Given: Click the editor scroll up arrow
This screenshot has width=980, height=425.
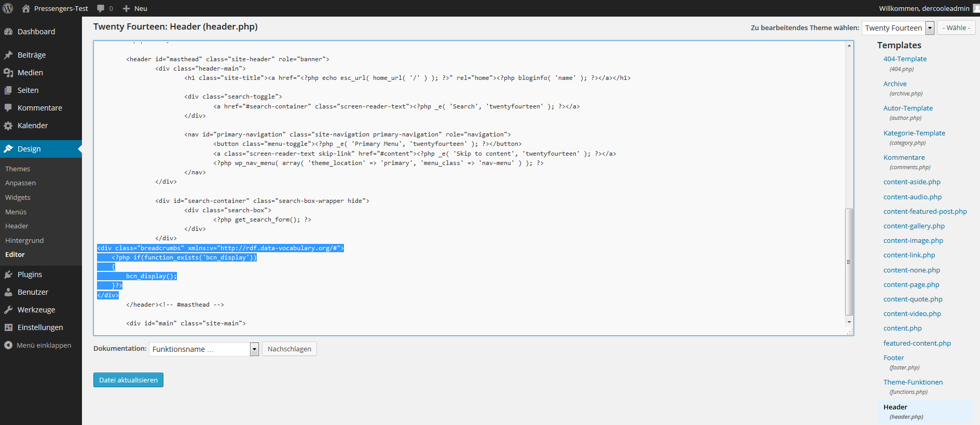Looking at the screenshot, I should tap(849, 46).
